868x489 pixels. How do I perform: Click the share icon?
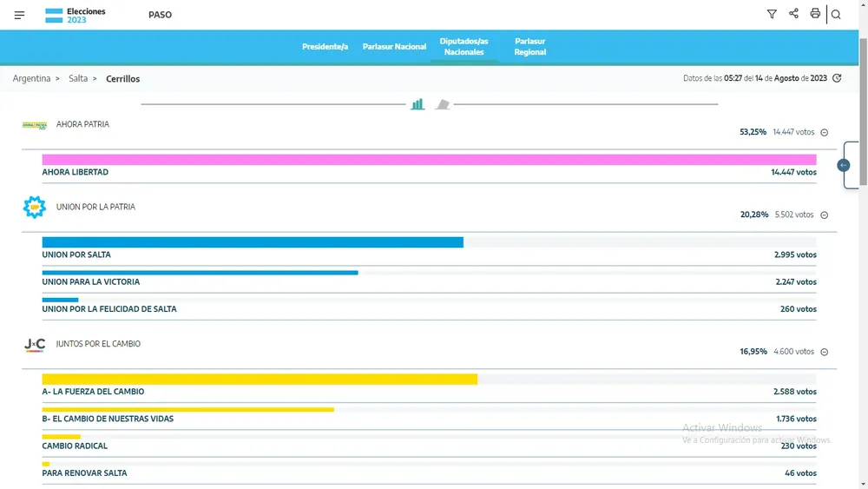[793, 14]
